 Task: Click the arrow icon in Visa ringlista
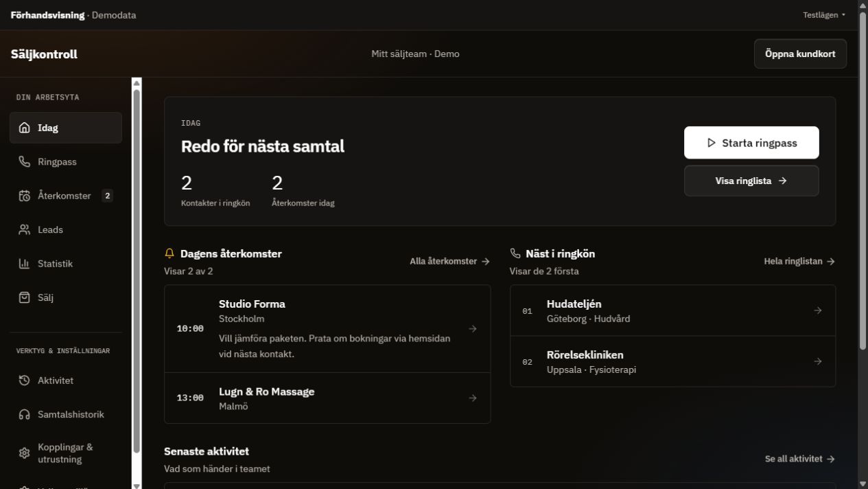783,181
